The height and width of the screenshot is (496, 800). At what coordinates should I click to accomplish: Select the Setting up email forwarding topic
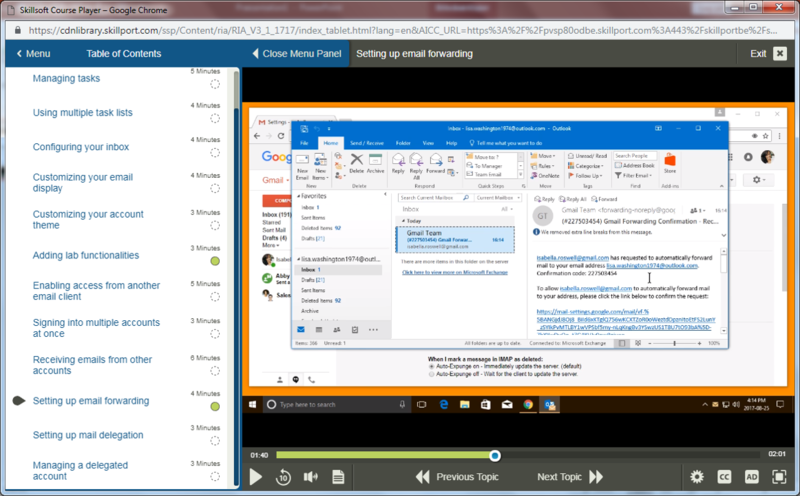point(91,401)
